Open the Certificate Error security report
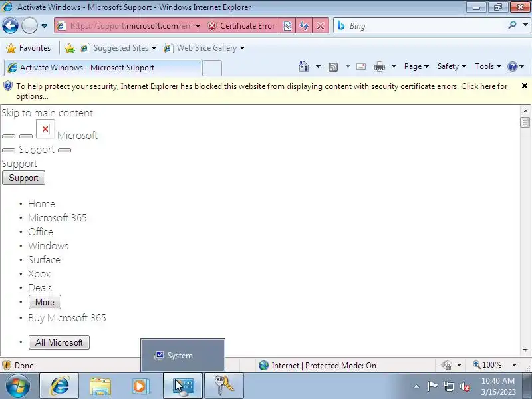 pyautogui.click(x=241, y=26)
